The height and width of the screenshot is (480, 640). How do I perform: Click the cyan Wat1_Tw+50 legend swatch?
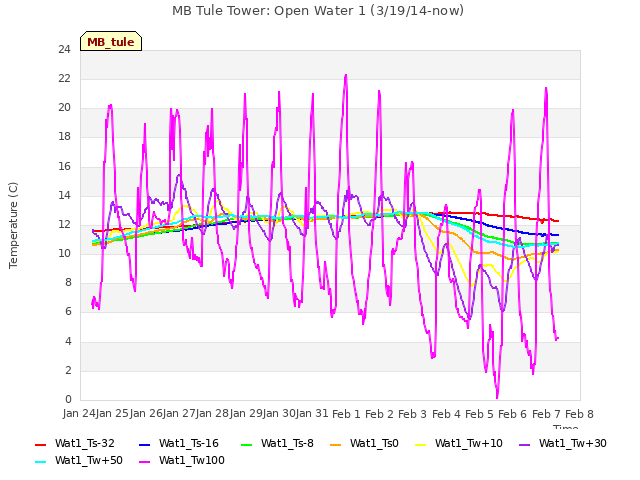(x=40, y=462)
